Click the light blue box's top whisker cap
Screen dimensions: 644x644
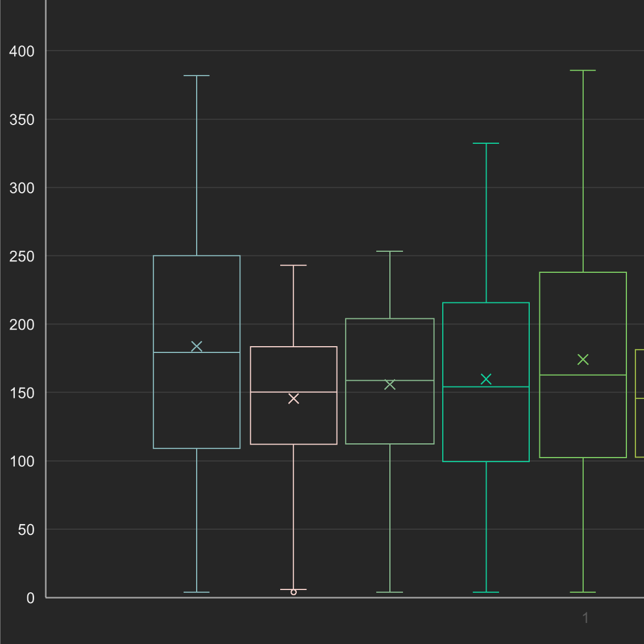pos(197,76)
